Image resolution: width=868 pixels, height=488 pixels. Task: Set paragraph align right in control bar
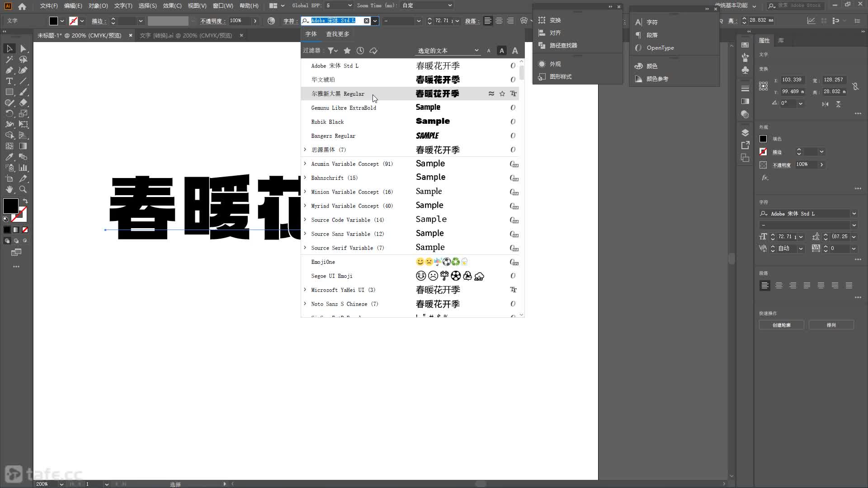tap(510, 21)
